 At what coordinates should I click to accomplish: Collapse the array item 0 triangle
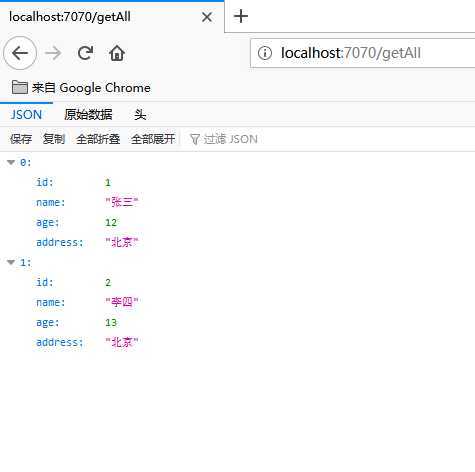click(x=11, y=162)
